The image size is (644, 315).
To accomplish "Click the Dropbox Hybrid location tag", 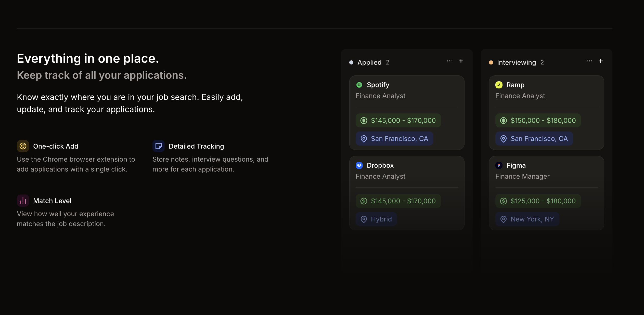I will tap(376, 219).
